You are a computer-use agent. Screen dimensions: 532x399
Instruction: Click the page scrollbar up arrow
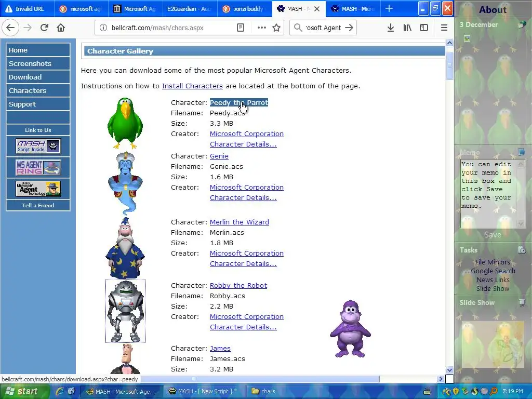click(x=449, y=43)
